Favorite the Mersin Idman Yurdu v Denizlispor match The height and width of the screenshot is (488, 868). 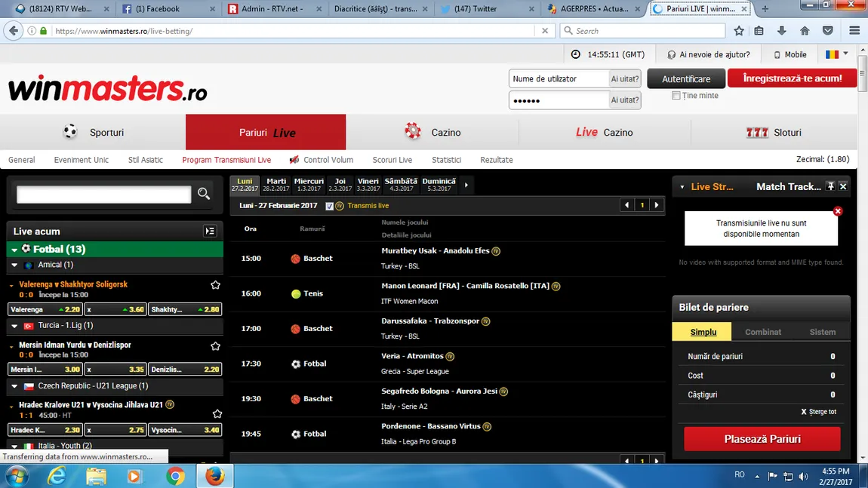point(215,345)
